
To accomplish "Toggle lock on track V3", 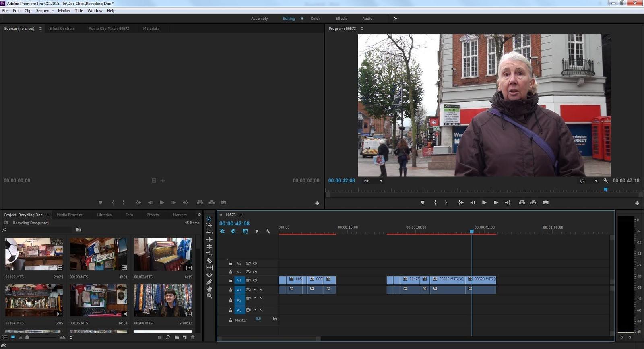I will [231, 264].
